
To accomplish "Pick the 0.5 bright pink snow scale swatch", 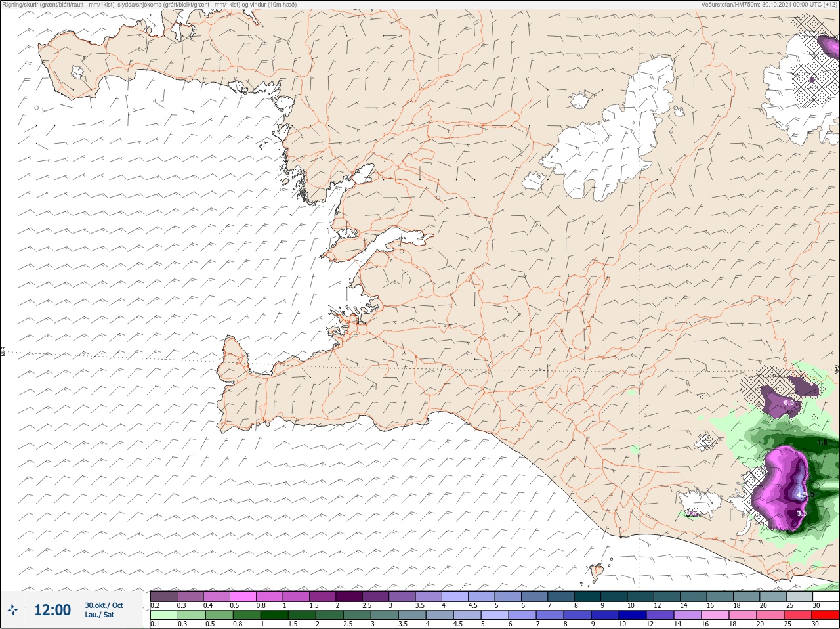I will [243, 597].
